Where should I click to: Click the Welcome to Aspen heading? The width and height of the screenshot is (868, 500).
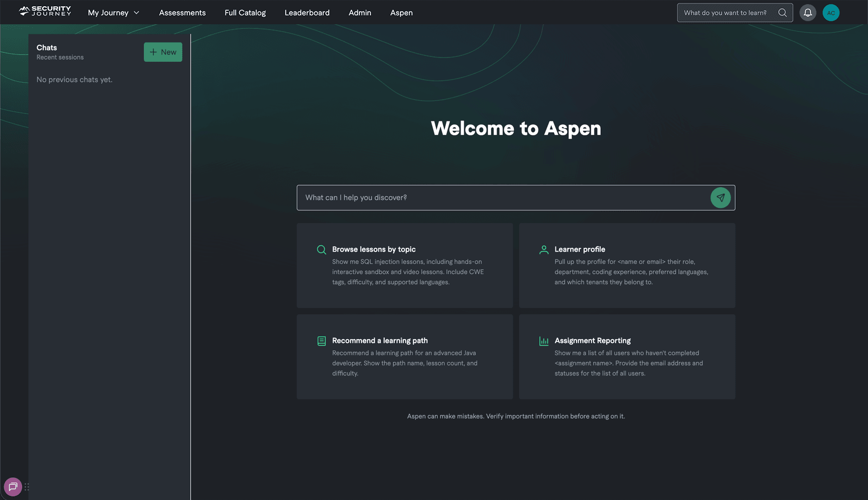pyautogui.click(x=516, y=128)
